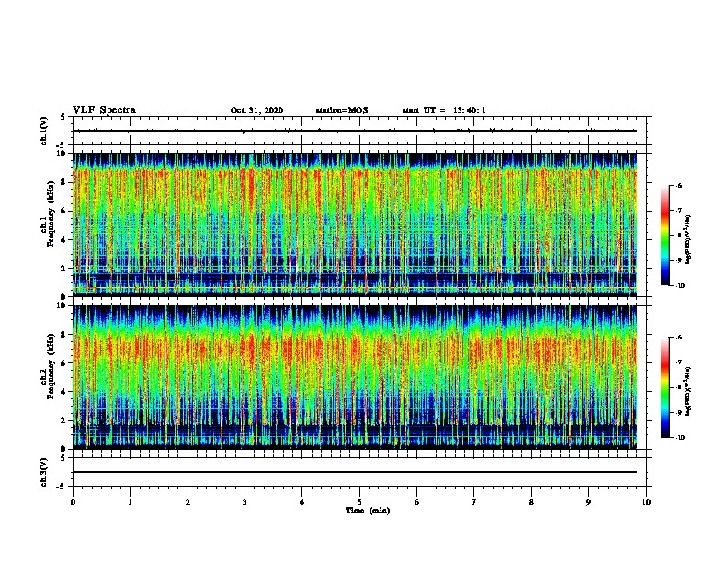Click the ch.3 flat waveform trace
Image resolution: width=728 pixels, height=563 pixels.
355,472
